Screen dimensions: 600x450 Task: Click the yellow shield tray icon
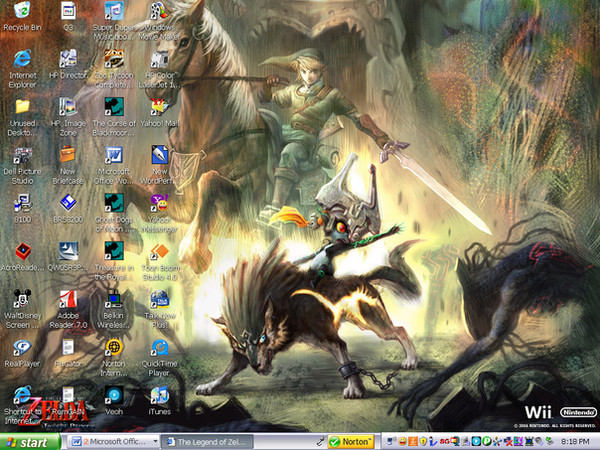[x=423, y=442]
